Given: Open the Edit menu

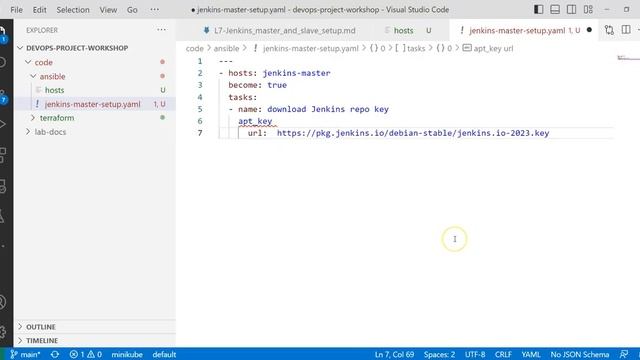Looking at the screenshot, I should point(39,9).
